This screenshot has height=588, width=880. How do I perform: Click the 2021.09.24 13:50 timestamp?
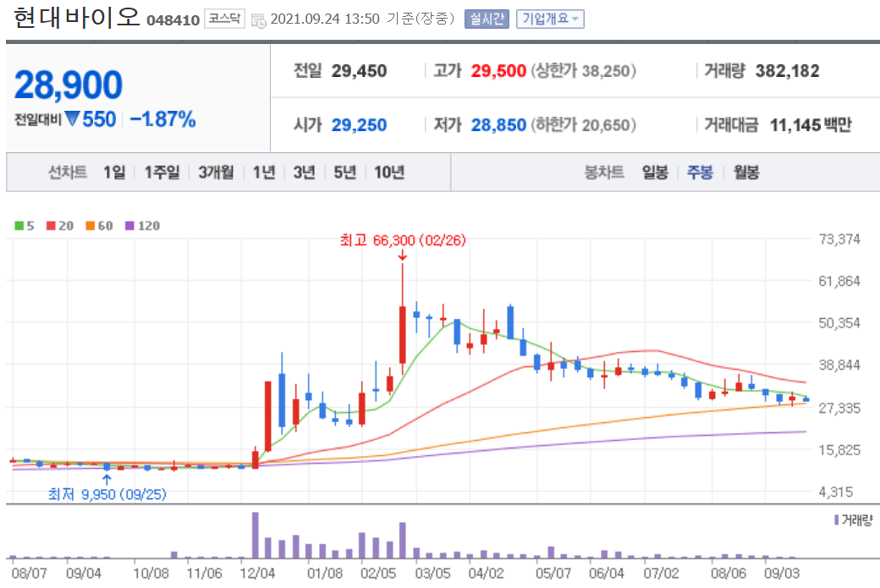325,19
